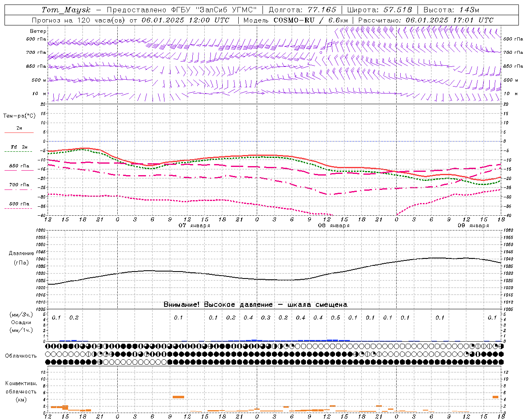Click the Модель COSMO-RU / 6.6км label
The height and width of the screenshot is (420, 525).
coord(295,20)
